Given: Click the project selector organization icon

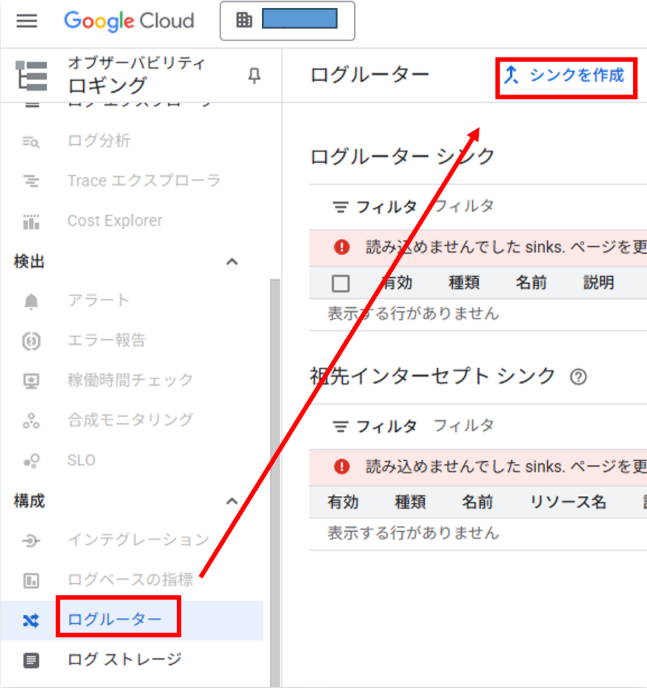Looking at the screenshot, I should pos(244,20).
